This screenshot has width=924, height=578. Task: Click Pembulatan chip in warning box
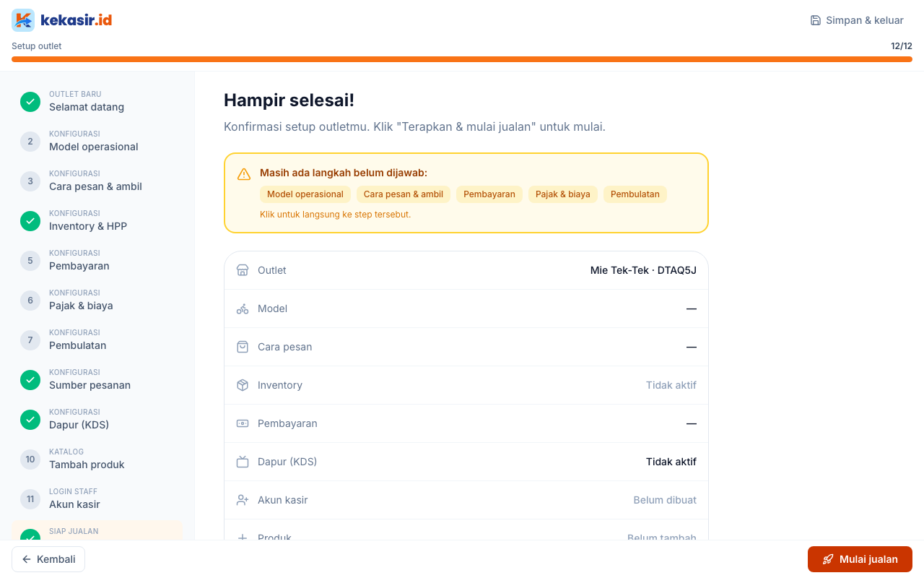(x=635, y=194)
